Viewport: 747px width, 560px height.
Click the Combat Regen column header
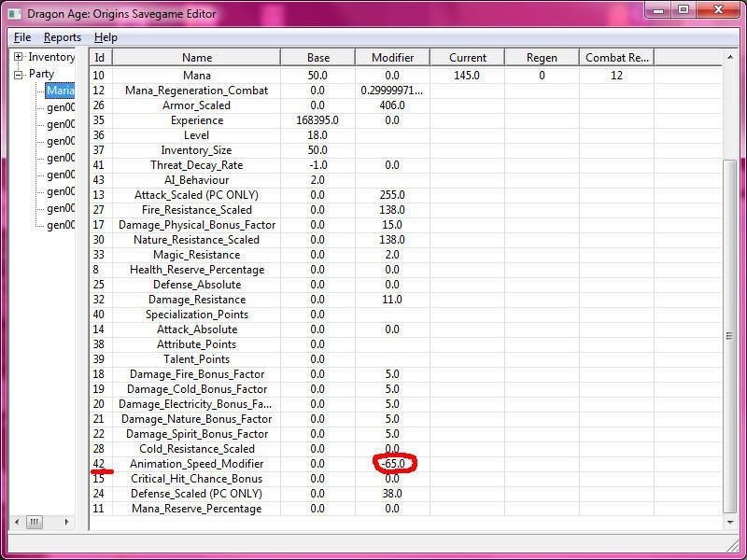(616, 58)
